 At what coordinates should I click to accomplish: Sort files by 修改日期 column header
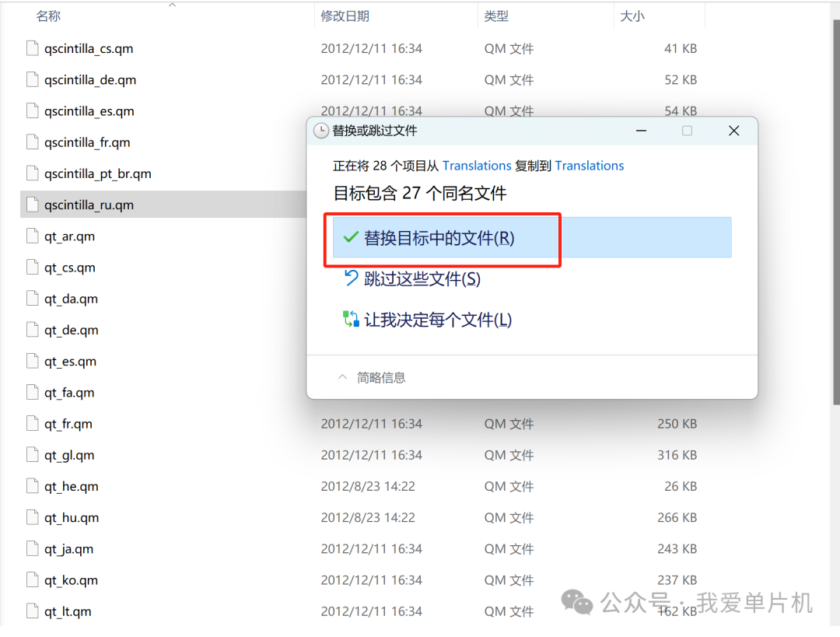[345, 16]
